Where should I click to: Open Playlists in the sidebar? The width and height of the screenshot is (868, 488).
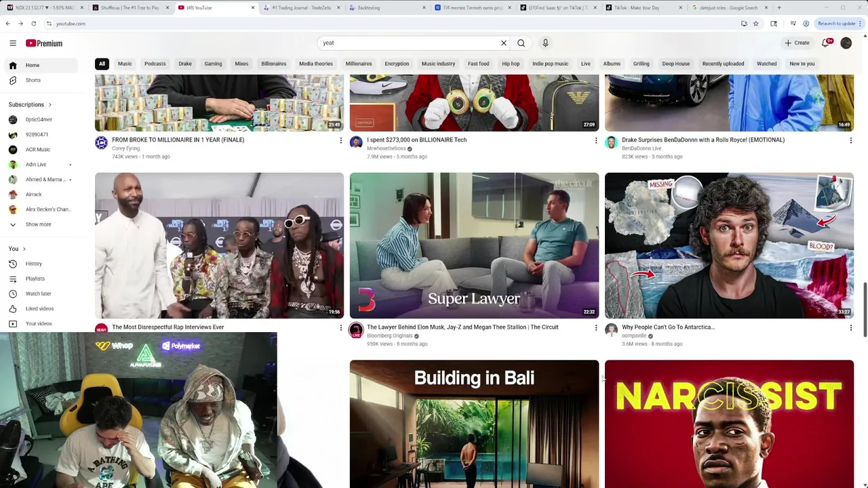point(42,279)
